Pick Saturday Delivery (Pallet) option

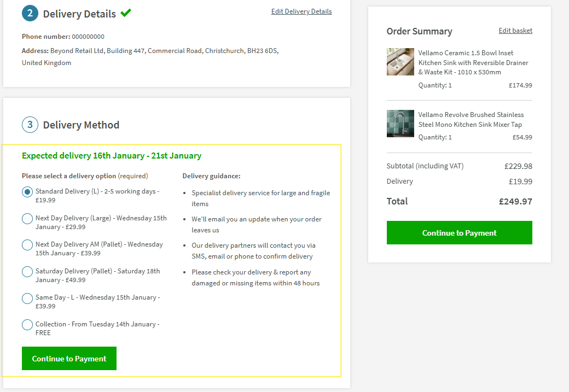[x=27, y=272]
